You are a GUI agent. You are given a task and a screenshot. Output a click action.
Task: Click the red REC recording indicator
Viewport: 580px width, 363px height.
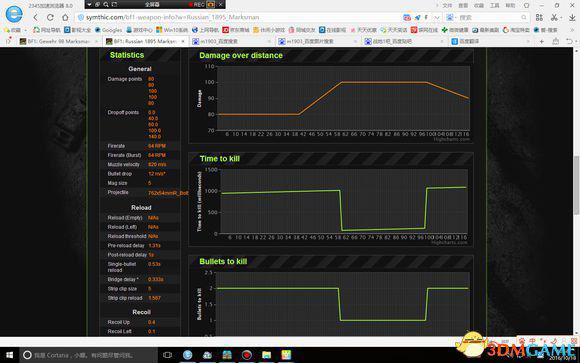click(x=197, y=4)
